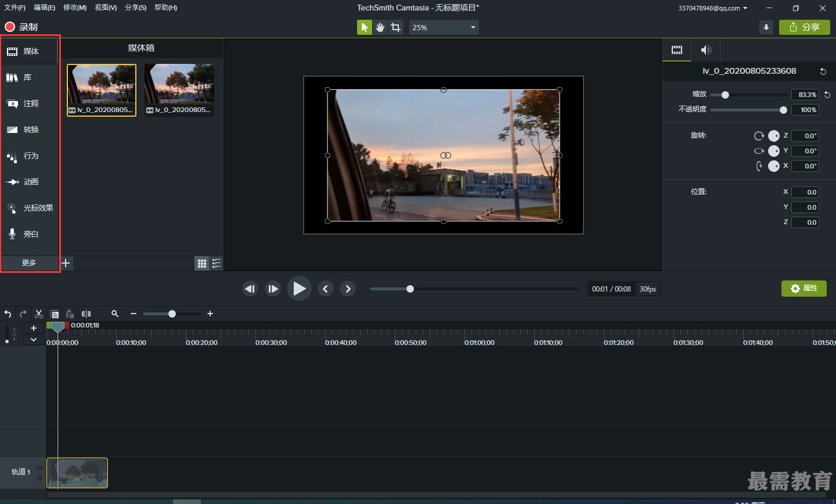Zoom out timeline with minus icon
The width and height of the screenshot is (836, 504).
pos(134,314)
